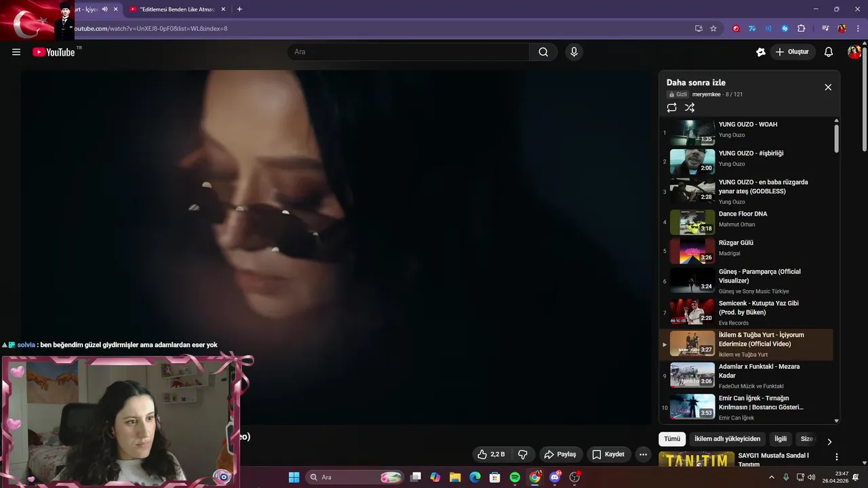Select the İlgili filter chip
This screenshot has height=488, width=868.
pos(781,439)
